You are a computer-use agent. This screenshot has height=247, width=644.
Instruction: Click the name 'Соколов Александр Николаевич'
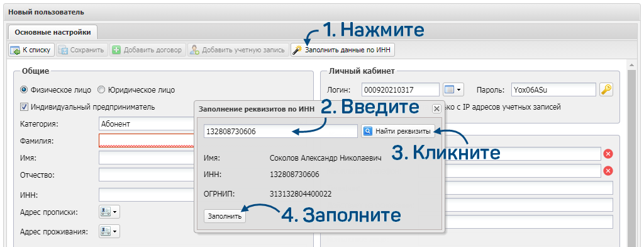325,158
